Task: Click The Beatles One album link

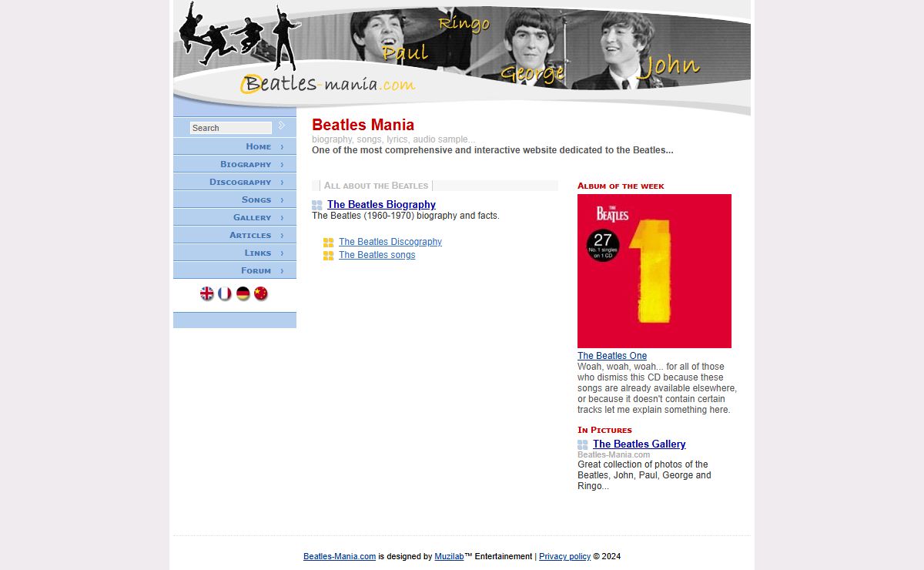Action: pyautogui.click(x=612, y=356)
